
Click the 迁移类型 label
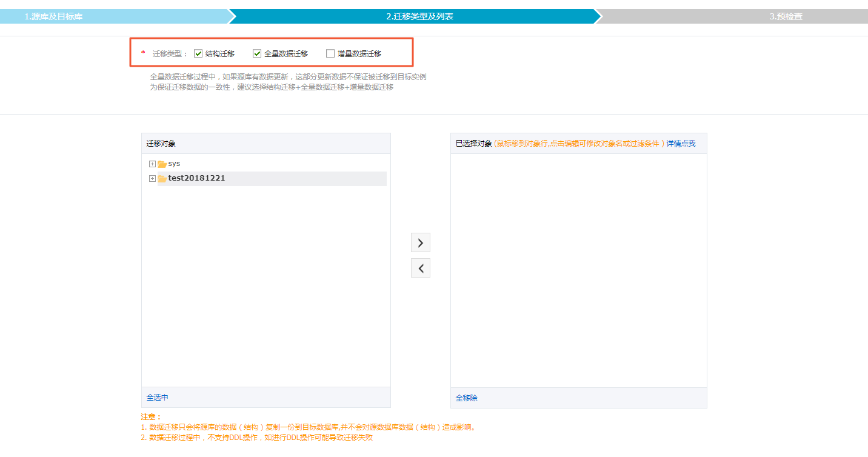[x=170, y=53]
